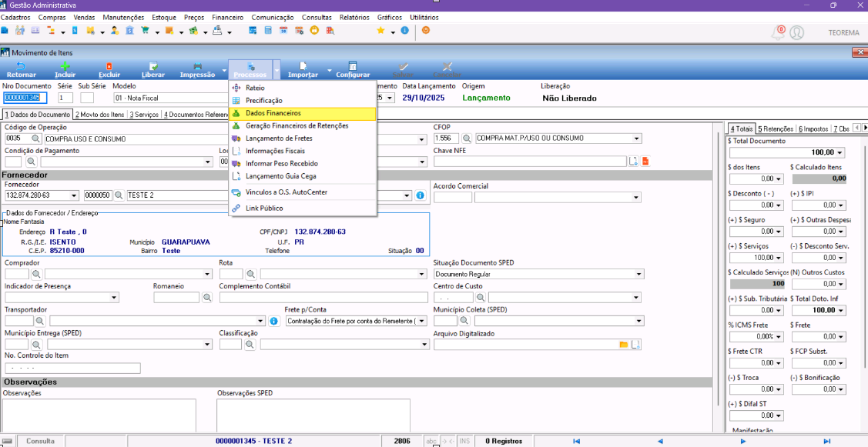This screenshot has width=868, height=447.
Task: Click magnifier next to Fornecedor code 0000050
Action: coord(119,195)
